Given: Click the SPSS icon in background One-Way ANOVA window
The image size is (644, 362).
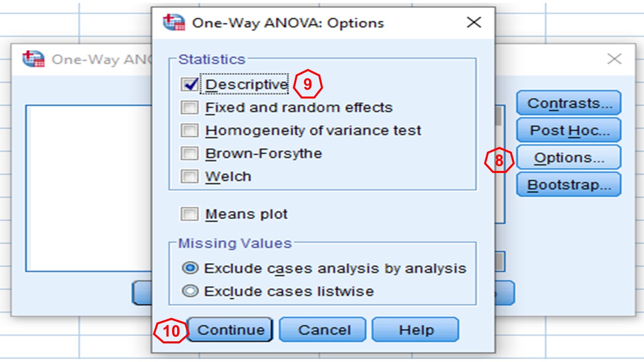Looking at the screenshot, I should (33, 59).
